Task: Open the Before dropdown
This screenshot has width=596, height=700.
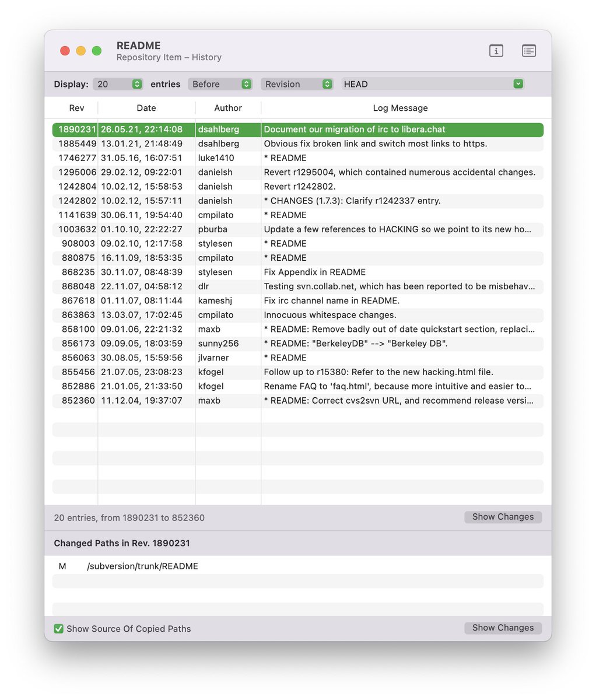Action: point(220,84)
